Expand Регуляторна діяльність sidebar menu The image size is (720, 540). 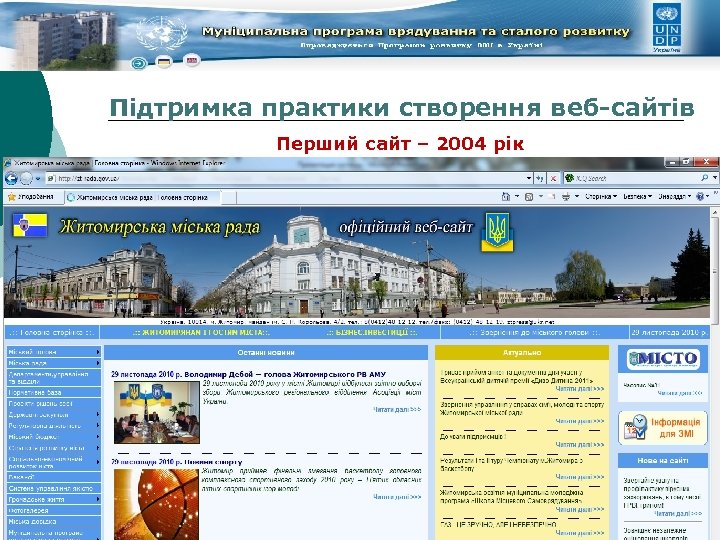tap(54, 426)
